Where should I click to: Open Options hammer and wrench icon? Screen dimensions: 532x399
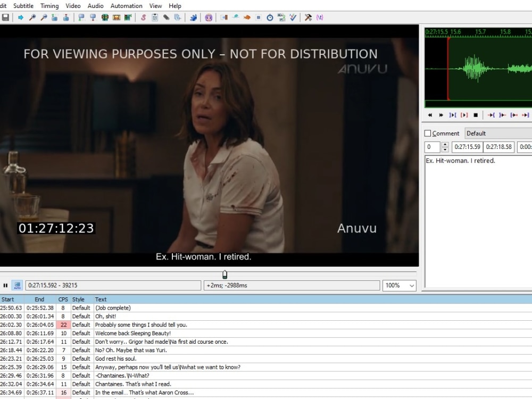click(x=308, y=18)
